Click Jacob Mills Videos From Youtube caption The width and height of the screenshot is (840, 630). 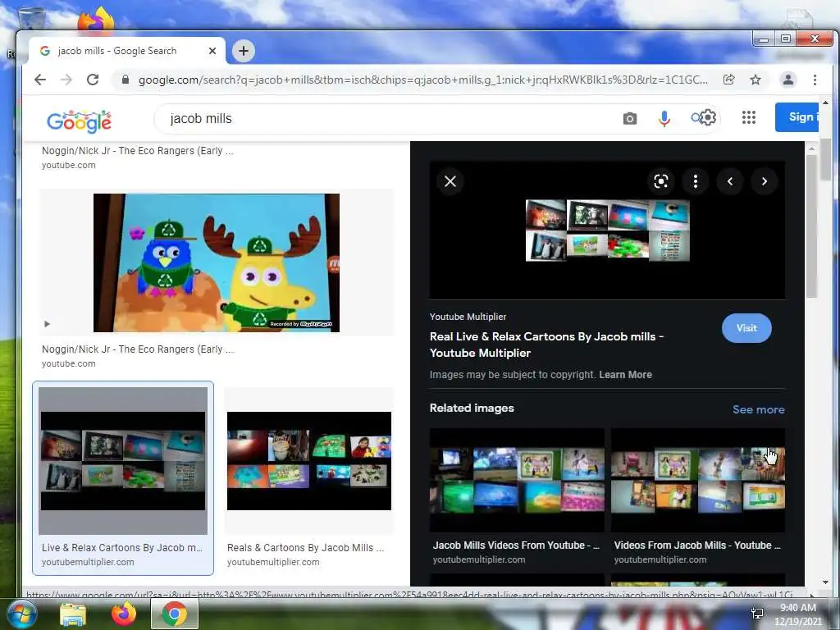516,545
